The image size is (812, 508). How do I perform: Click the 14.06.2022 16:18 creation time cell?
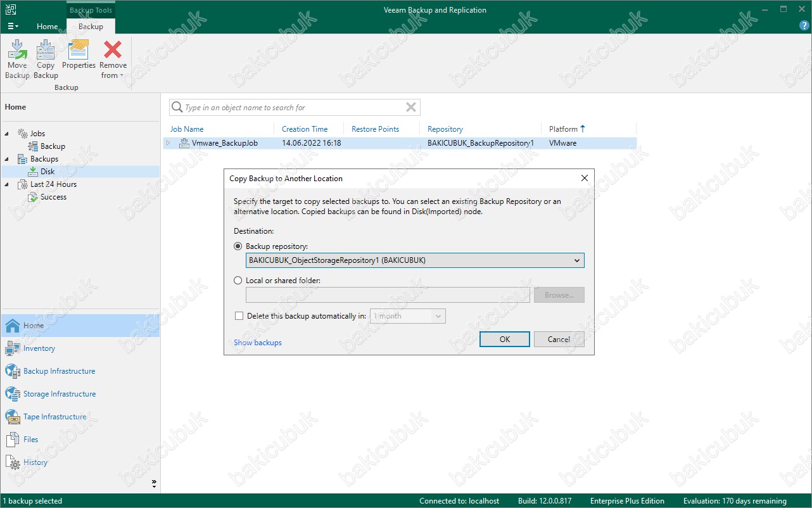point(312,143)
